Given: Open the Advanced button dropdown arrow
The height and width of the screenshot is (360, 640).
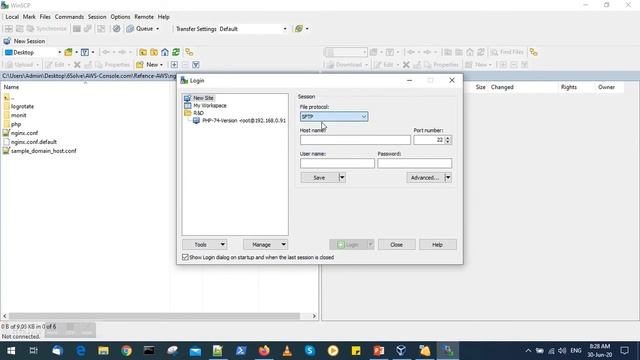Looking at the screenshot, I should (x=448, y=178).
